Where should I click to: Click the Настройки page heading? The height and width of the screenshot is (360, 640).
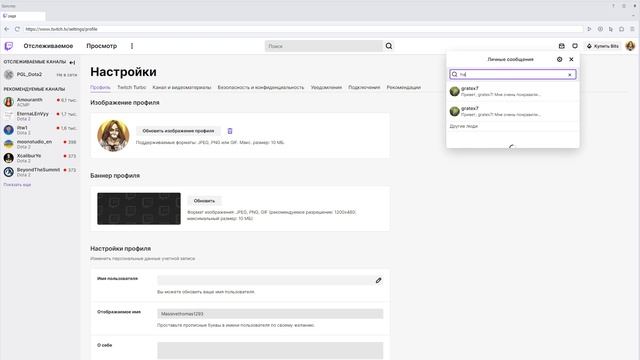pos(123,72)
